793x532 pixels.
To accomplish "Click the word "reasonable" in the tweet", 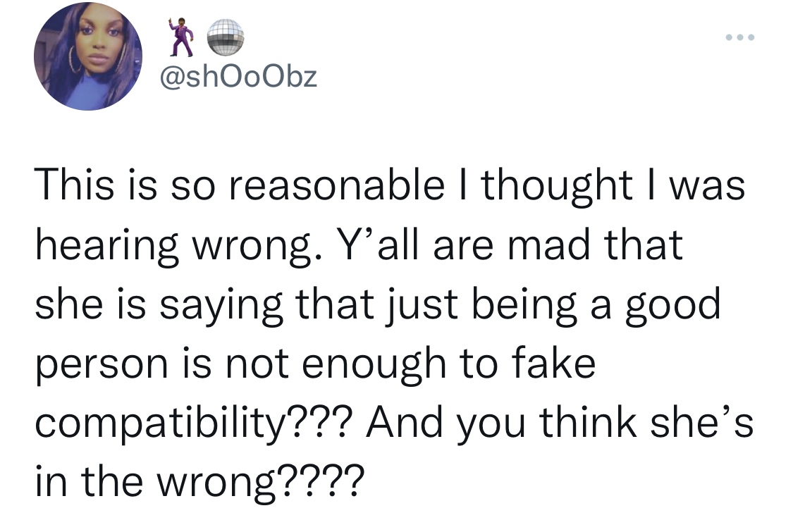I will 337,184.
